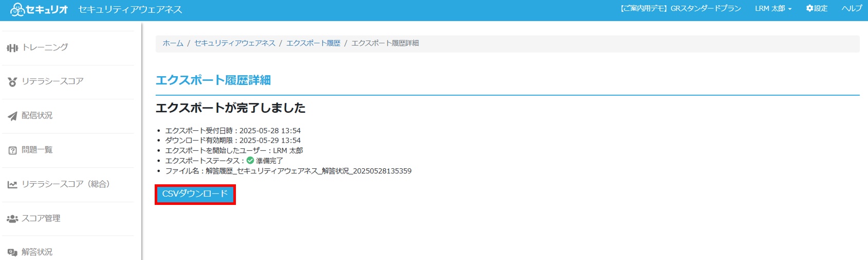Click the current エクスポート履歴詳細 breadcrumb text
This screenshot has height=260, width=868.
click(385, 43)
